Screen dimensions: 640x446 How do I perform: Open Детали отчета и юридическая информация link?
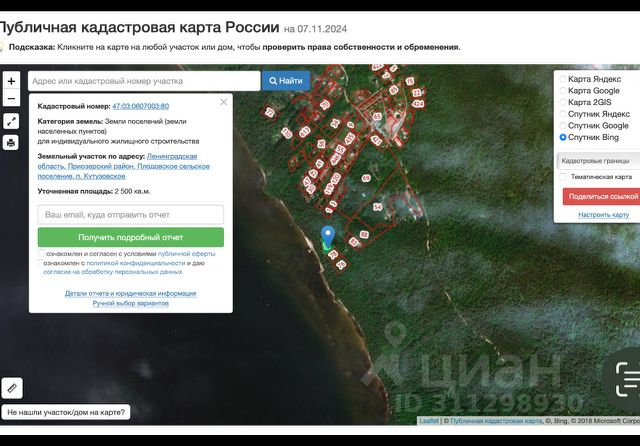click(x=131, y=293)
